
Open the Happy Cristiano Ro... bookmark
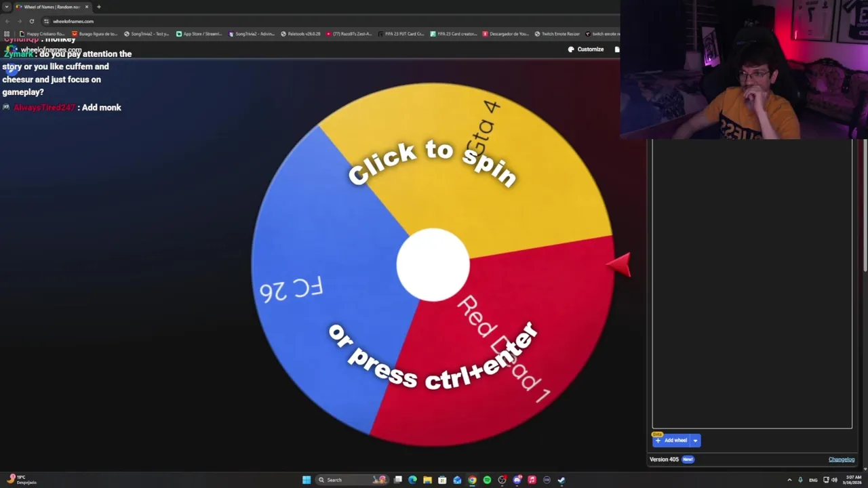(x=43, y=34)
